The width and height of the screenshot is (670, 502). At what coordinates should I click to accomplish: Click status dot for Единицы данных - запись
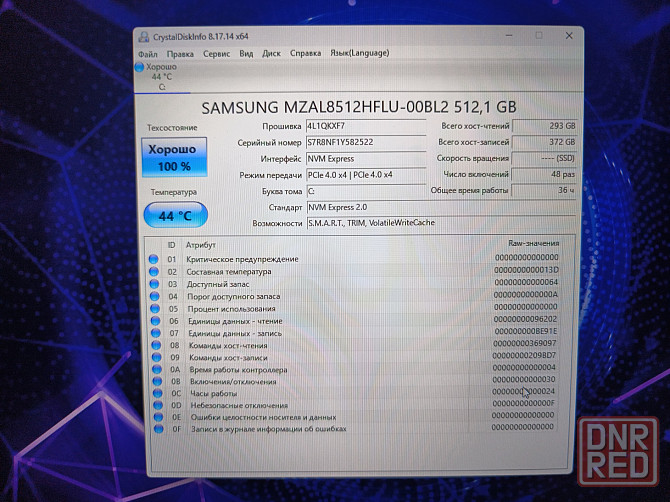coord(156,333)
